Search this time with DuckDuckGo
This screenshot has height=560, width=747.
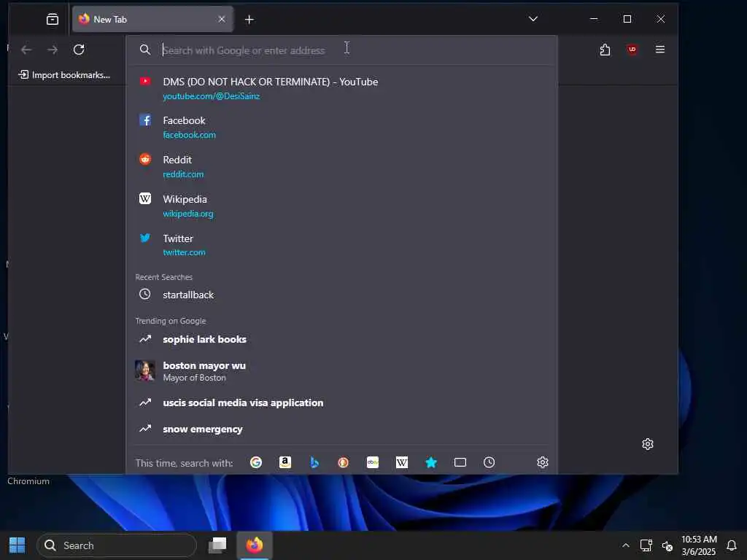point(343,462)
